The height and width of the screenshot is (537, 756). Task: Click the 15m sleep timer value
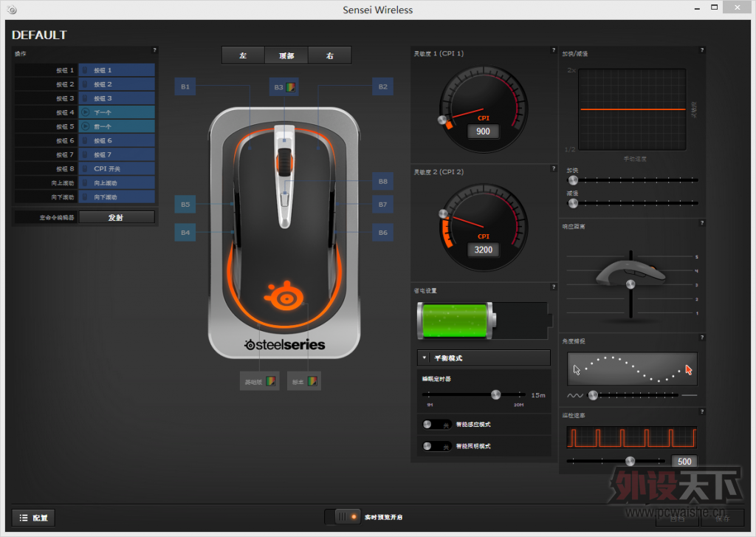tap(538, 395)
